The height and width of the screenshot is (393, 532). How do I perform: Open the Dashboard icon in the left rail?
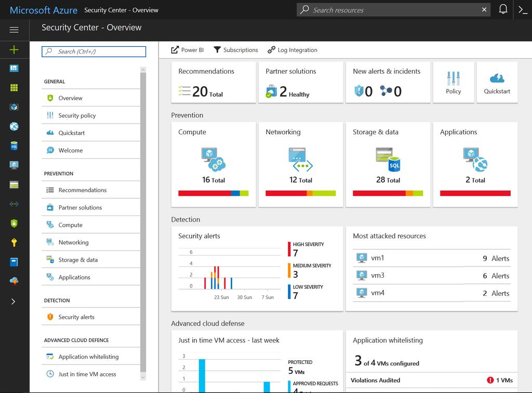pyautogui.click(x=14, y=69)
